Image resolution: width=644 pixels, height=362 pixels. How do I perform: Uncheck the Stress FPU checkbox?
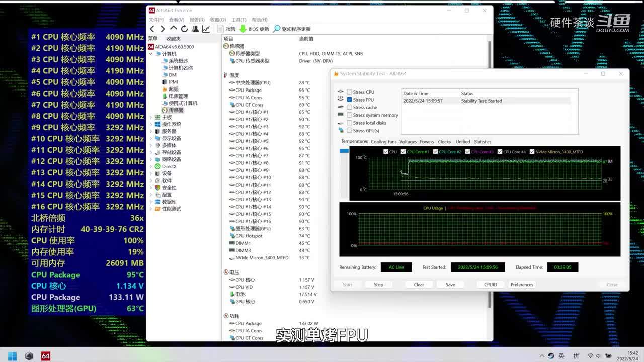(x=349, y=100)
